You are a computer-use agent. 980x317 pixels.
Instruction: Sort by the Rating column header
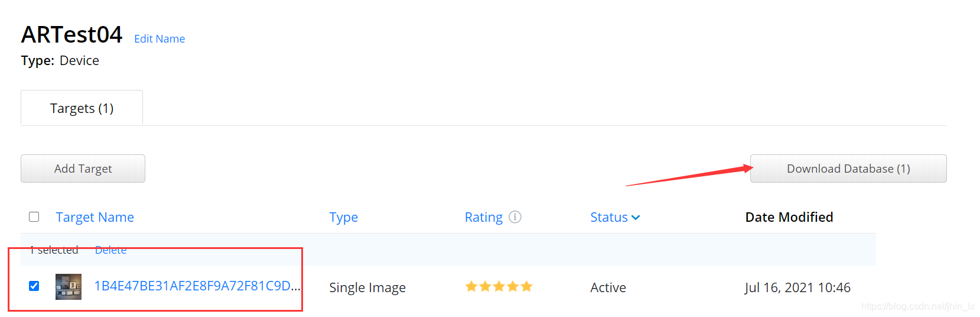(483, 218)
